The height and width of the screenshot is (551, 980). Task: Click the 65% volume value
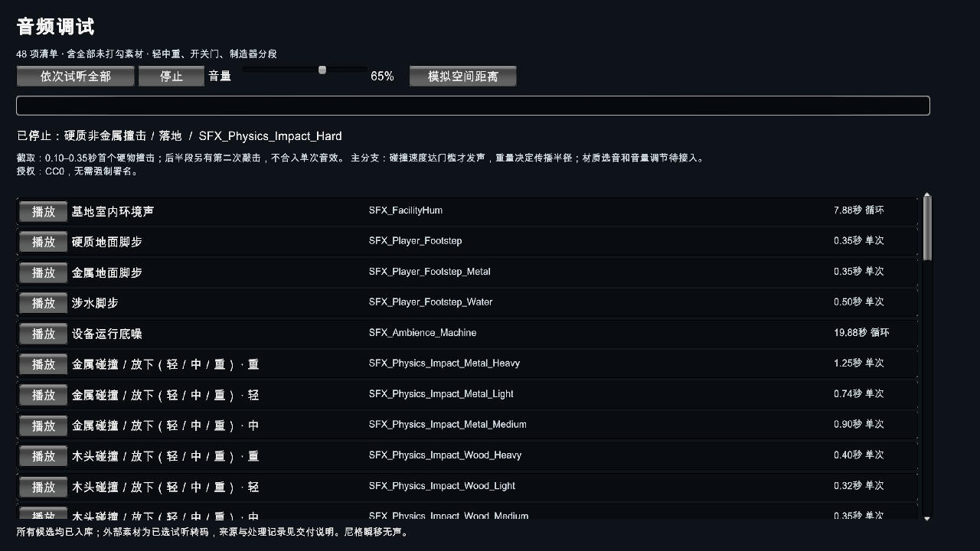pyautogui.click(x=382, y=77)
